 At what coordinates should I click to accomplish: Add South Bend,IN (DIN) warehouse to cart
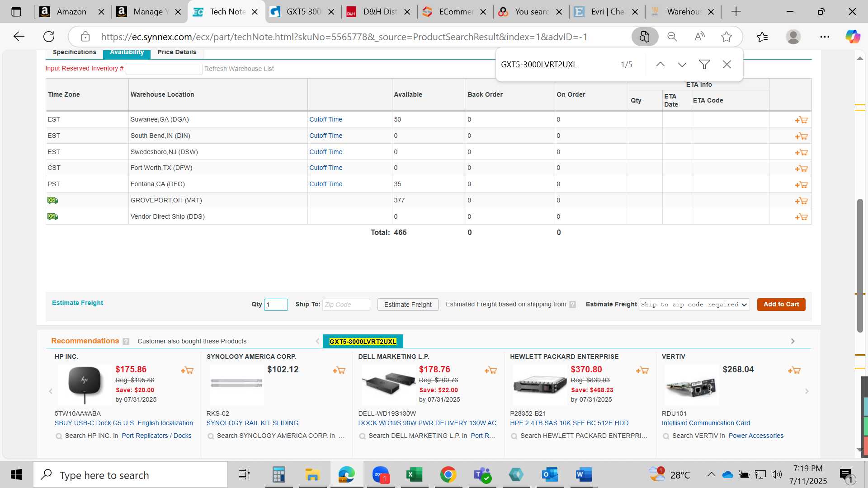801,136
